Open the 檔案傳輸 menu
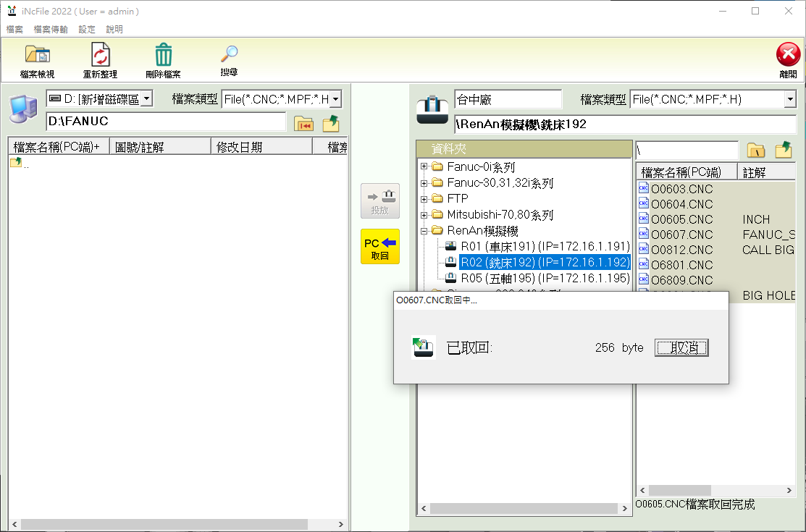Image resolution: width=806 pixels, height=532 pixels. click(51, 29)
